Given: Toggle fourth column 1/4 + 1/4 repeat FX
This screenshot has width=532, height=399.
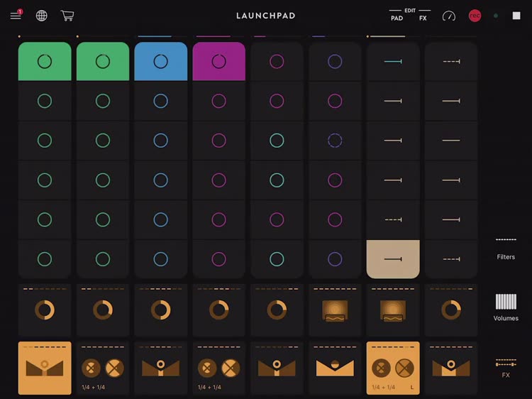Looking at the screenshot, I should coord(219,368).
